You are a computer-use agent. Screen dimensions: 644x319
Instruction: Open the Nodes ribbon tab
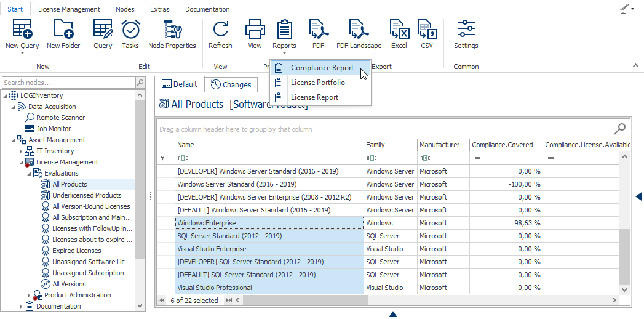pyautogui.click(x=125, y=9)
